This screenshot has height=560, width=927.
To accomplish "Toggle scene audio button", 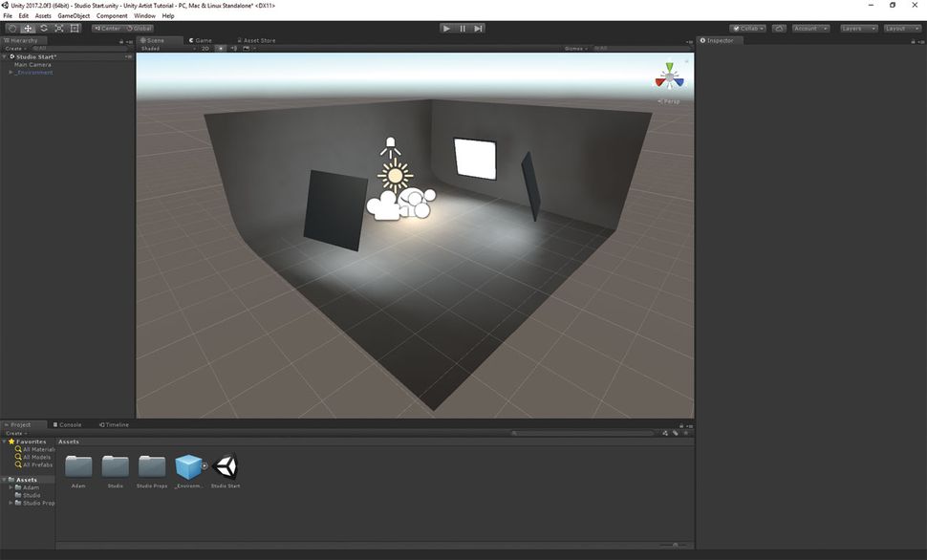I will tap(233, 49).
